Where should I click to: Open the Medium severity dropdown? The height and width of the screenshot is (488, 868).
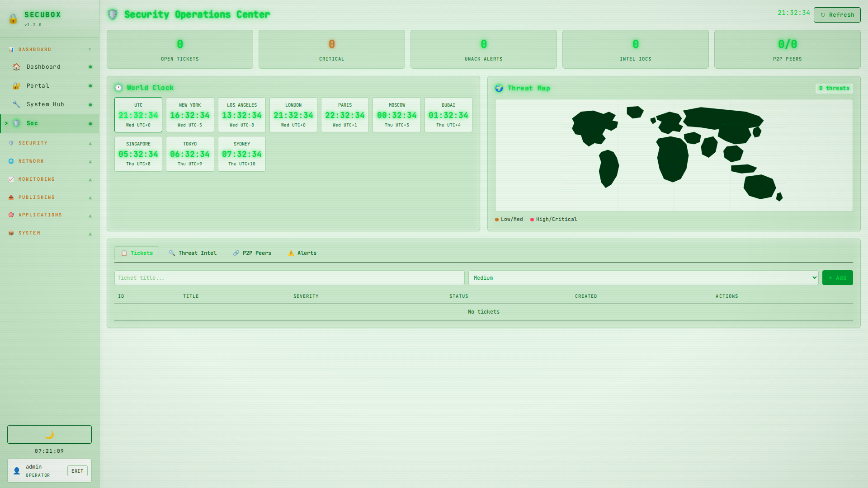pos(643,278)
